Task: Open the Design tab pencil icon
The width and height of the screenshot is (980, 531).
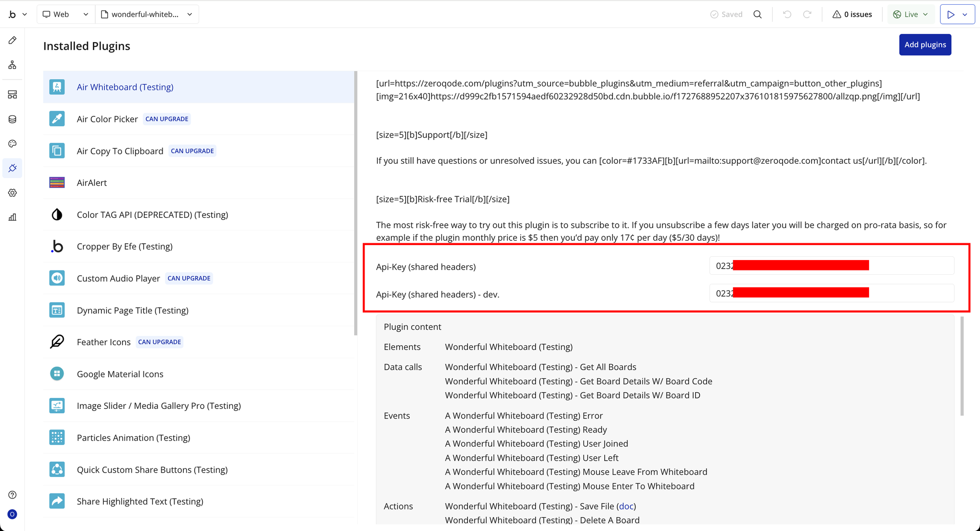Action: pyautogui.click(x=12, y=40)
